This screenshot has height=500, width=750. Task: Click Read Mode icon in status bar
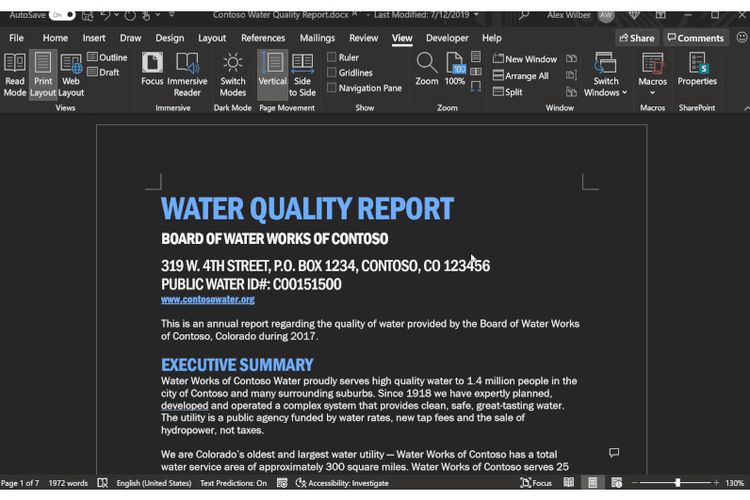coord(568,483)
